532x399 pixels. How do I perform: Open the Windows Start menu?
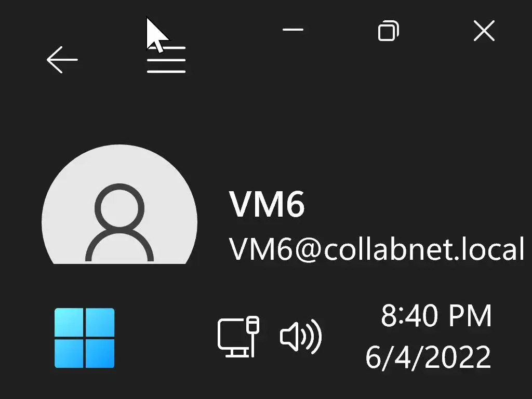[85, 338]
